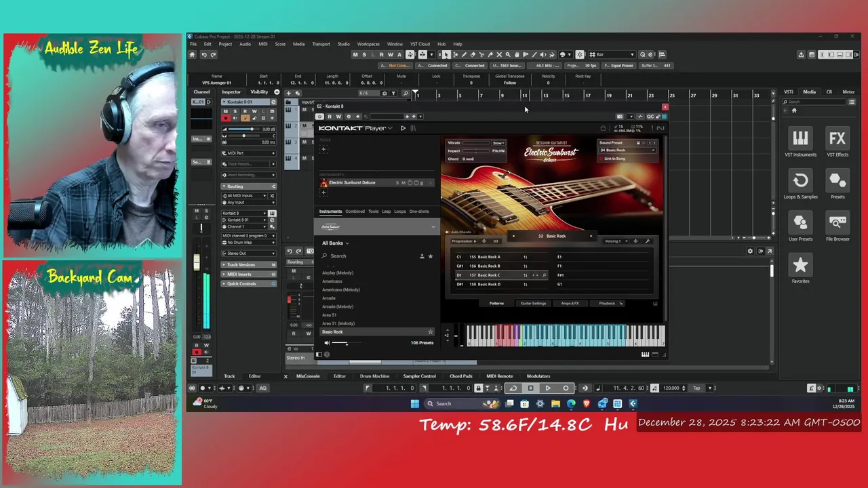Click the Redo arrow in Cubase toolbar
This screenshot has width=868, height=488.
pos(213,55)
